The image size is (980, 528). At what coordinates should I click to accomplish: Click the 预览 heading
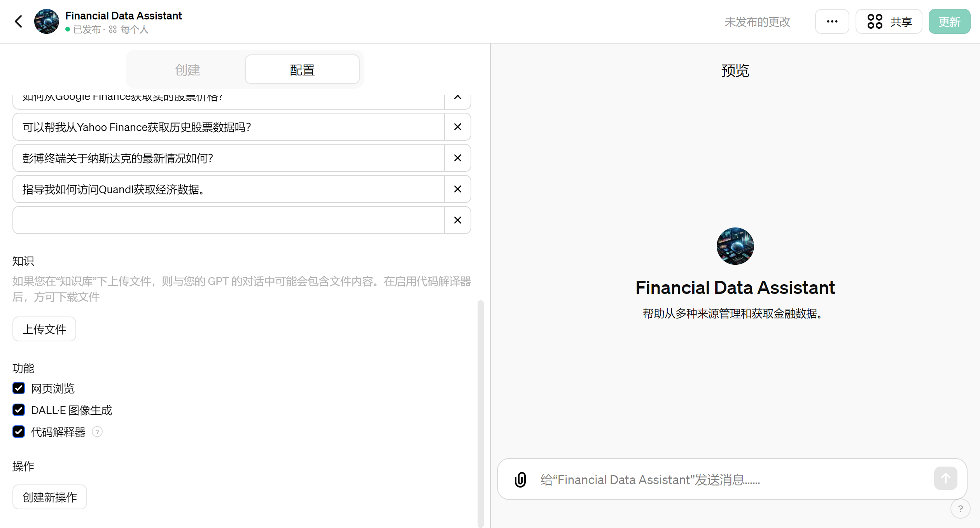click(735, 71)
